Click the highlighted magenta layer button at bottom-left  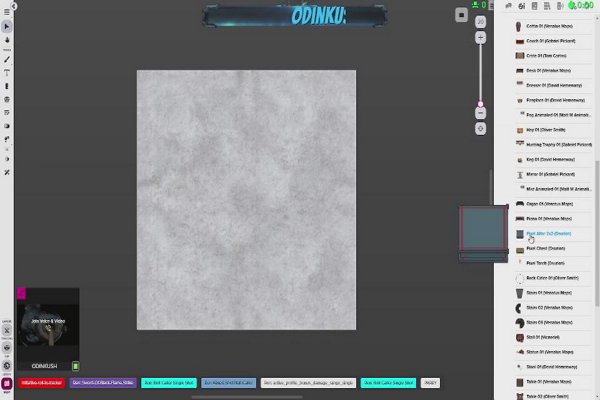click(7, 383)
